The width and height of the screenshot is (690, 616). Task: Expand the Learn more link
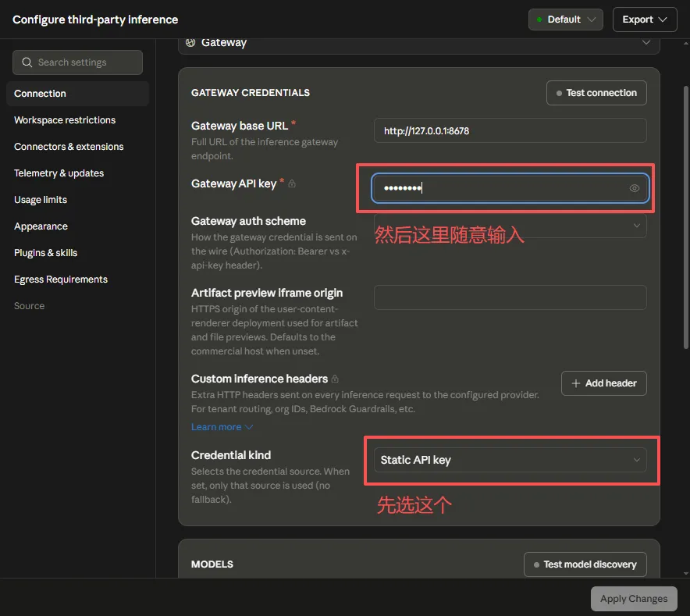tap(222, 427)
